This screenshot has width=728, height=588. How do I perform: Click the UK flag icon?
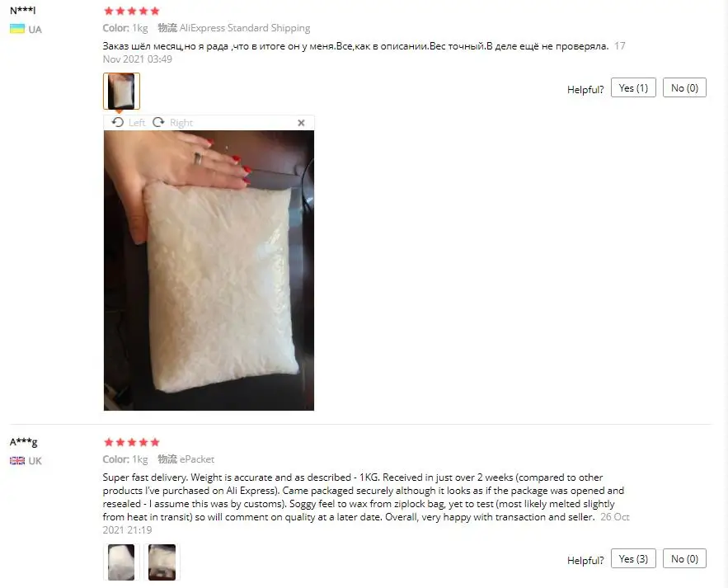(17, 460)
